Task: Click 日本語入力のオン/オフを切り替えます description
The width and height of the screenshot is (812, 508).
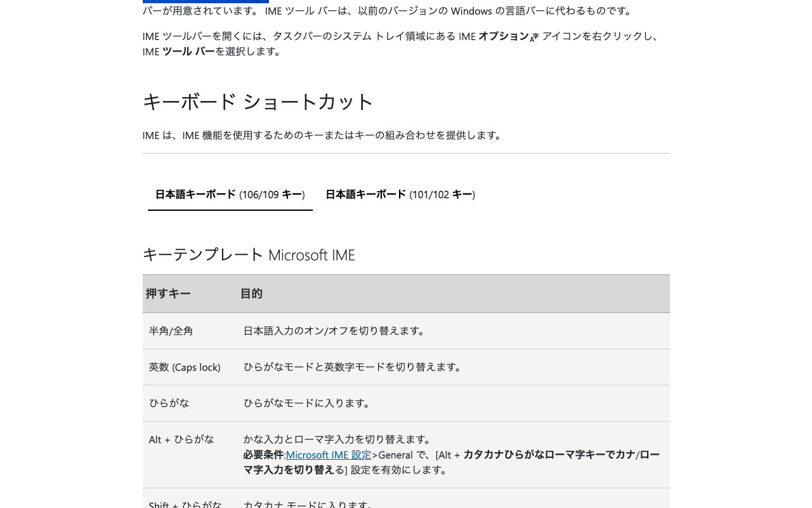Action: (336, 331)
